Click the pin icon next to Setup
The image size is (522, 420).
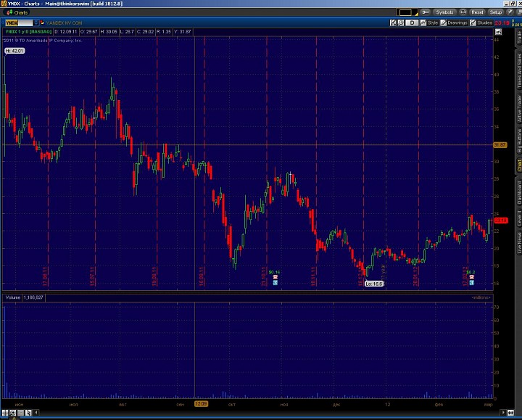point(510,12)
